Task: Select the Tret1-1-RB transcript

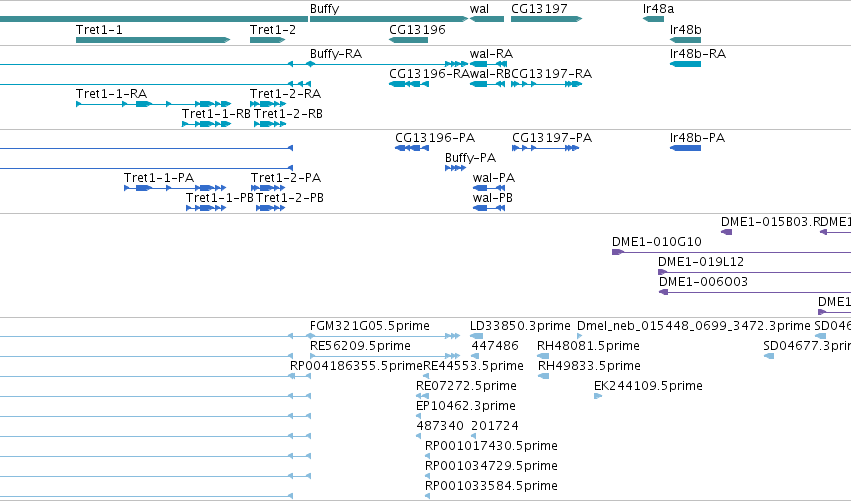Action: (207, 124)
